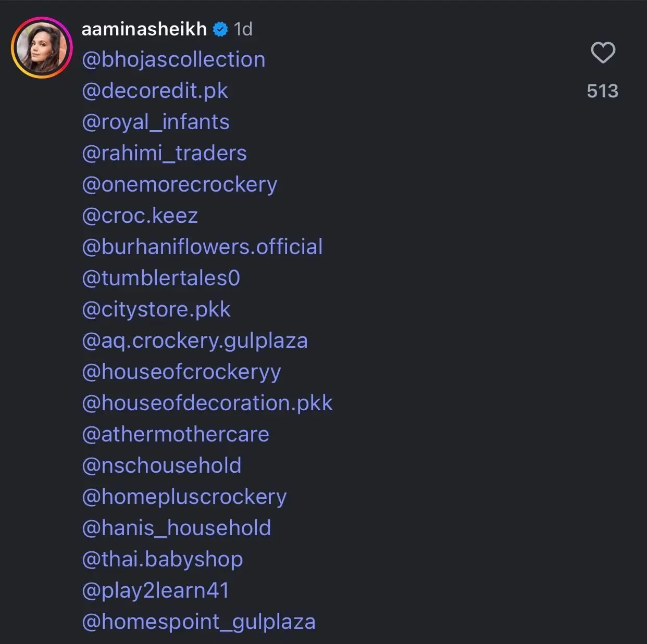This screenshot has width=647, height=644.
Task: Open the @citystore.pkk mention
Action: tap(156, 310)
